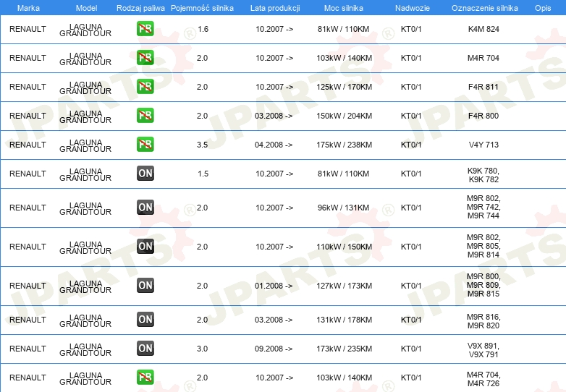This screenshot has height=392, width=566.
Task: Click the petrol icon in the K4M 824 row
Action: pyautogui.click(x=145, y=29)
